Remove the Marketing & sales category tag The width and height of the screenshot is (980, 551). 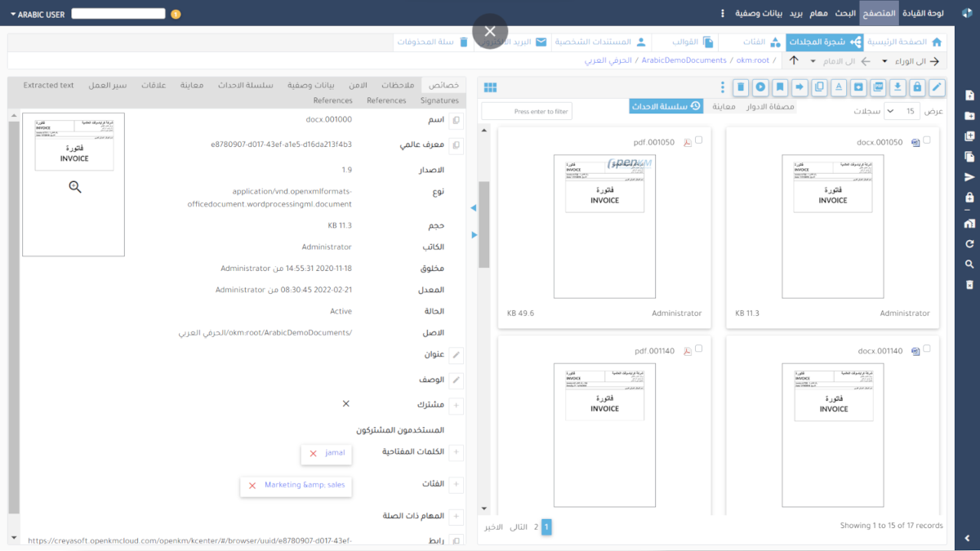coord(252,485)
